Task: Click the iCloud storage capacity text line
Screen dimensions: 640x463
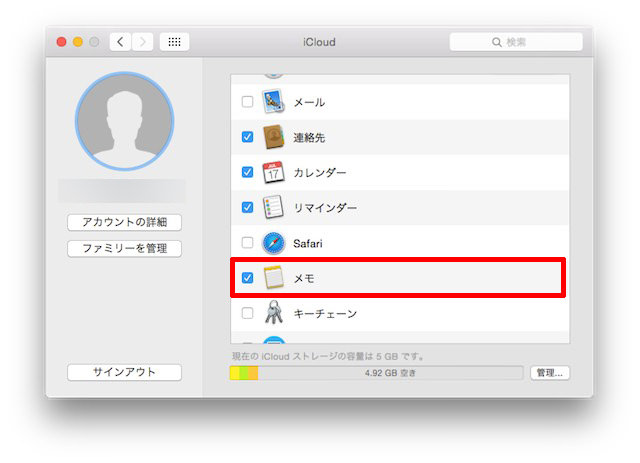Action: tap(327, 356)
